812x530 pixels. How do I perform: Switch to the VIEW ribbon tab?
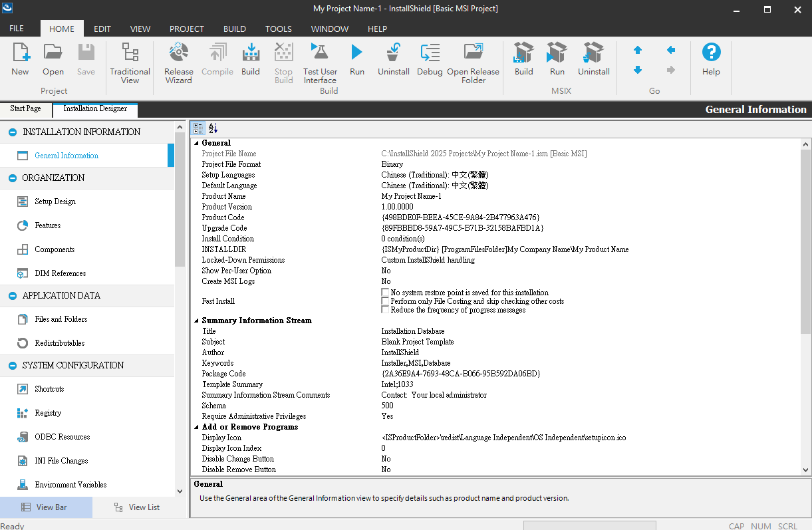[x=140, y=29]
